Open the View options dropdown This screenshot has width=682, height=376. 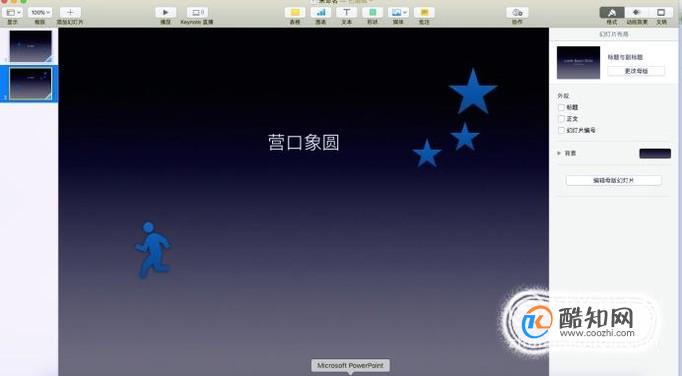[x=13, y=13]
